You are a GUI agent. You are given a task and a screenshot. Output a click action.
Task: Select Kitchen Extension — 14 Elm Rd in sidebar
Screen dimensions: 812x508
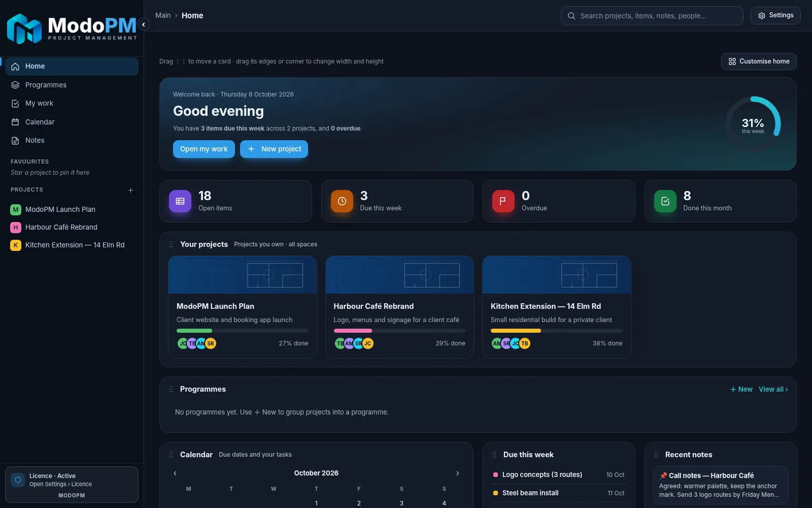(72, 245)
